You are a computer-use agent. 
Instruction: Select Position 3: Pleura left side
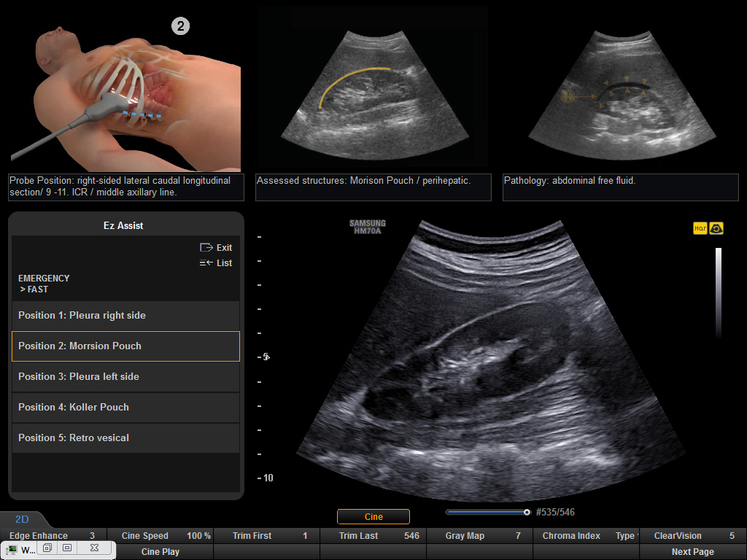125,377
